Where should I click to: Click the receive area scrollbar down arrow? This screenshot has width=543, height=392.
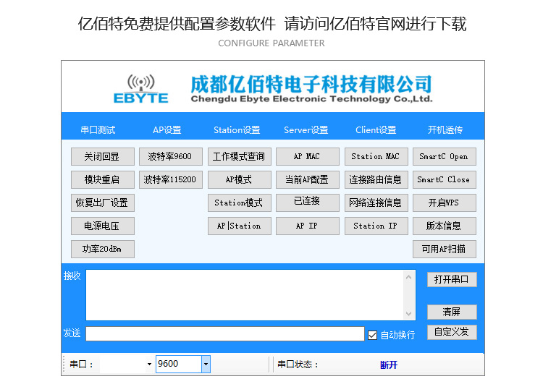408,314
